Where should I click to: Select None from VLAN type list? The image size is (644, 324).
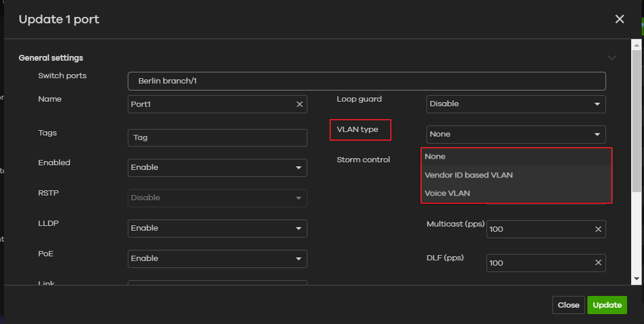coord(435,156)
